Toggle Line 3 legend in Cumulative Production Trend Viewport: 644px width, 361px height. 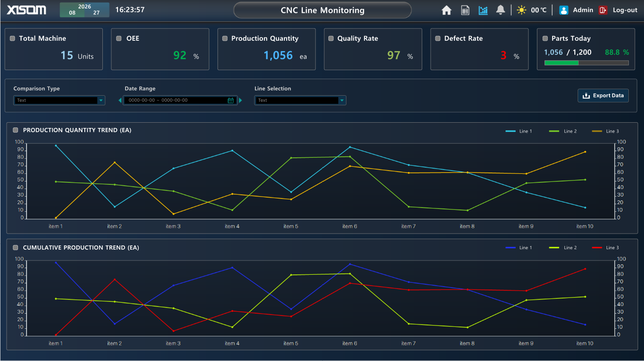(x=606, y=248)
